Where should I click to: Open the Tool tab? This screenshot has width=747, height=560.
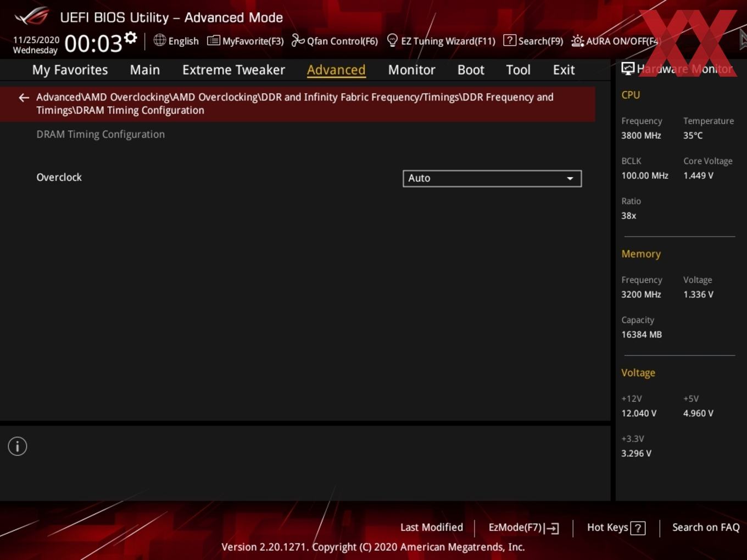[518, 70]
